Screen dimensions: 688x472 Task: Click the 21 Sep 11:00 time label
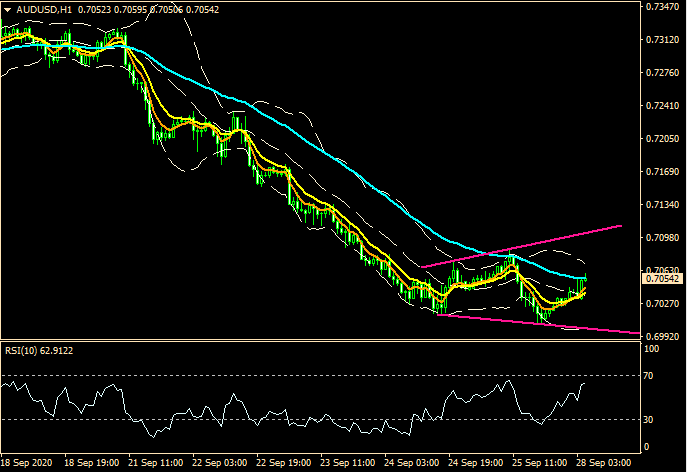158,465
